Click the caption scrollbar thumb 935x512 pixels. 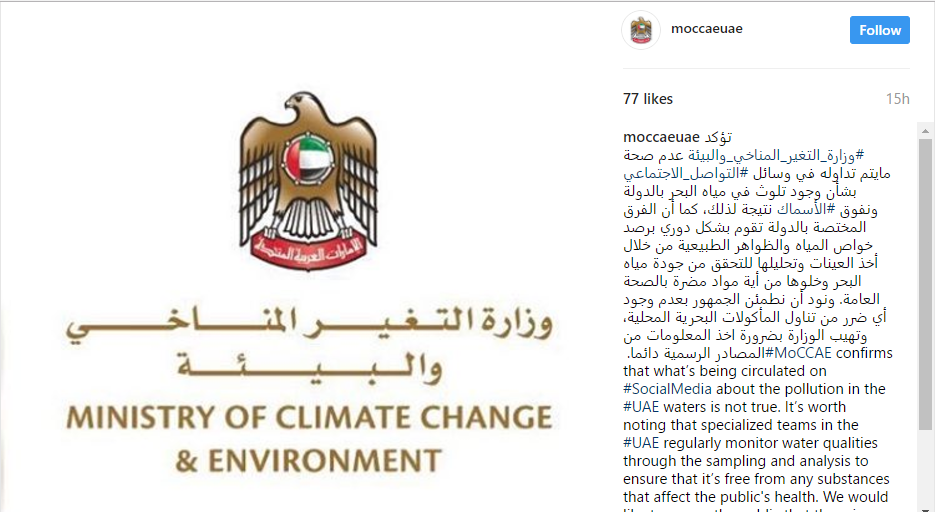[x=925, y=284]
